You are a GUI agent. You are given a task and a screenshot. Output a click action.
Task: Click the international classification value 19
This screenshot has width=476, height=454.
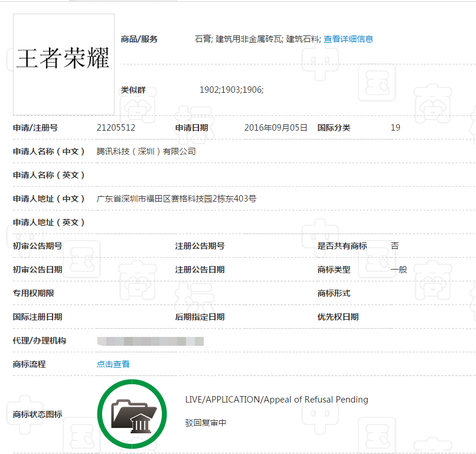point(395,127)
